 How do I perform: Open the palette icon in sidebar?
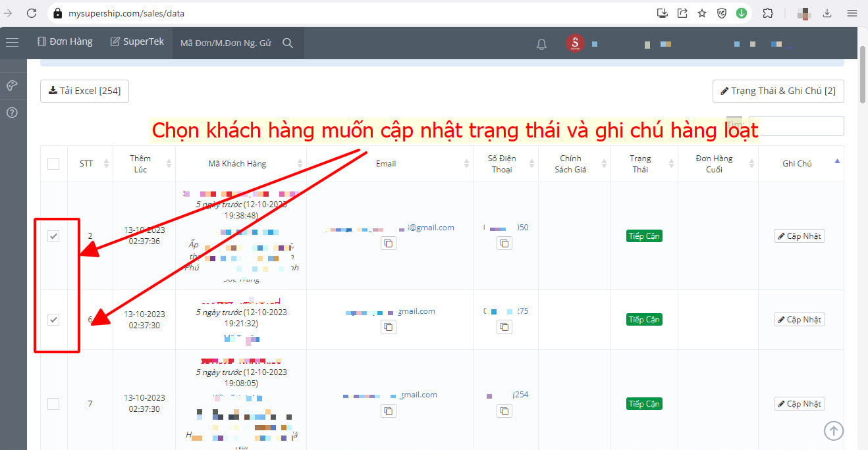tap(12, 86)
